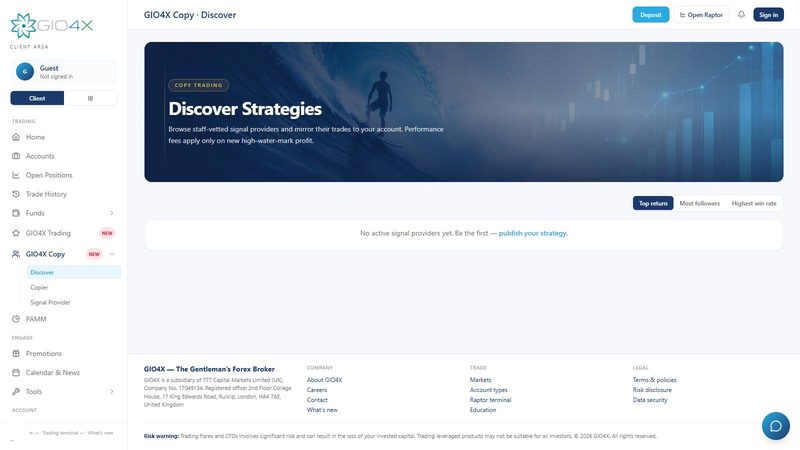800x450 pixels.
Task: Click the Home sidebar icon
Action: tap(16, 137)
